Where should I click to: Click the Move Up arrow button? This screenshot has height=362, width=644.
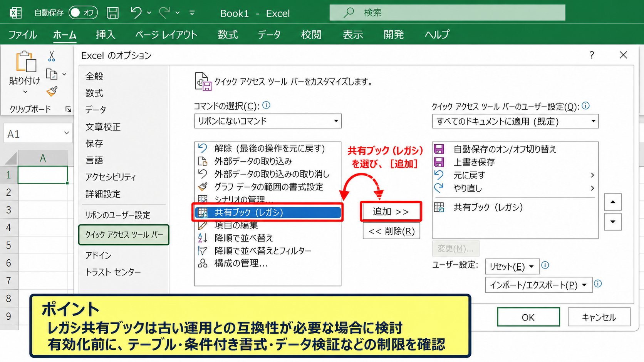coord(613,202)
